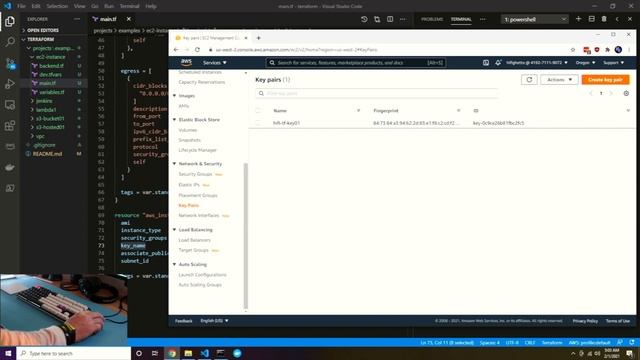
Task: Select the hfi-tf-key01 row checkbox
Action: click(258, 123)
